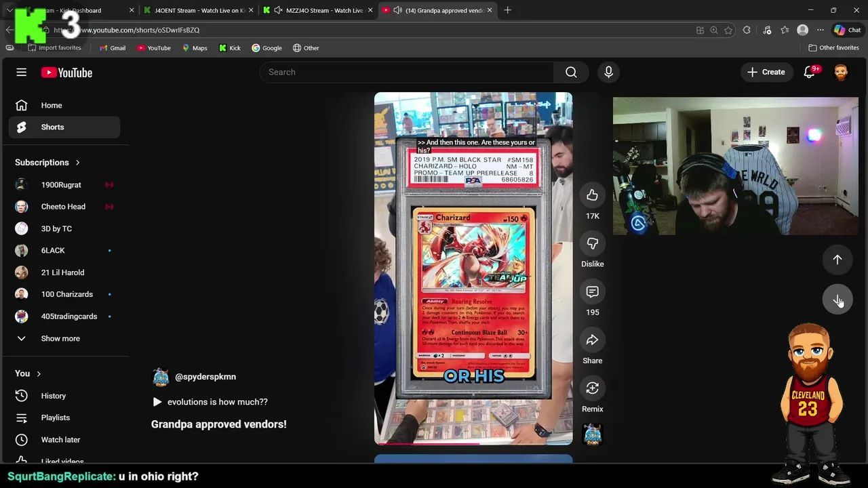The height and width of the screenshot is (488, 868).
Task: Play linked video 'evolutions is how much??'
Action: [210, 402]
